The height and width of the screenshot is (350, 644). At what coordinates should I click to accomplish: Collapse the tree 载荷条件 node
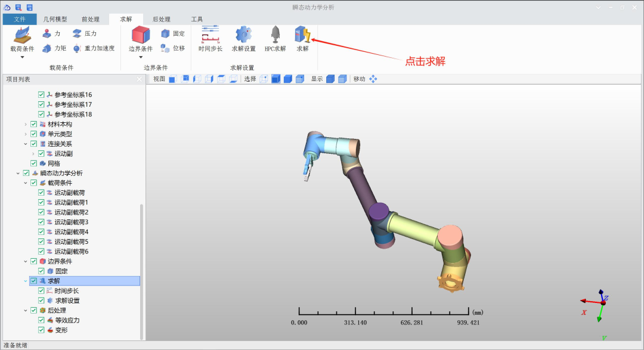(x=26, y=183)
